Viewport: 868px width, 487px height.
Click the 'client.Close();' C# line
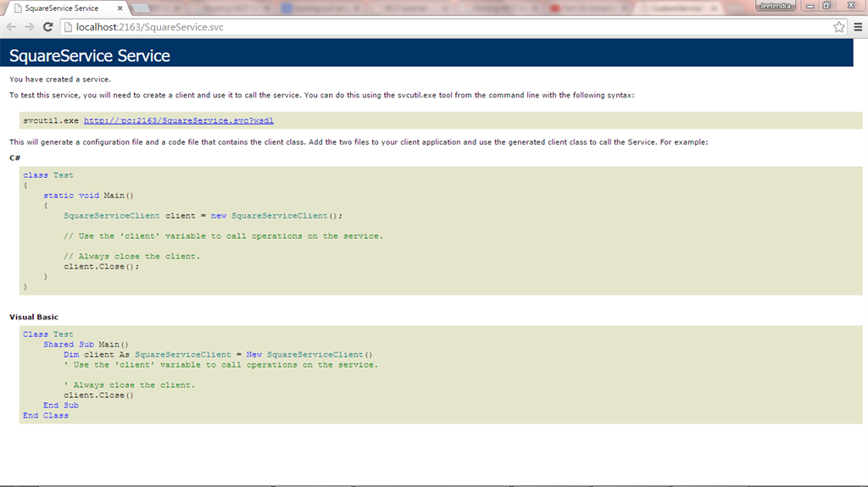pos(102,266)
